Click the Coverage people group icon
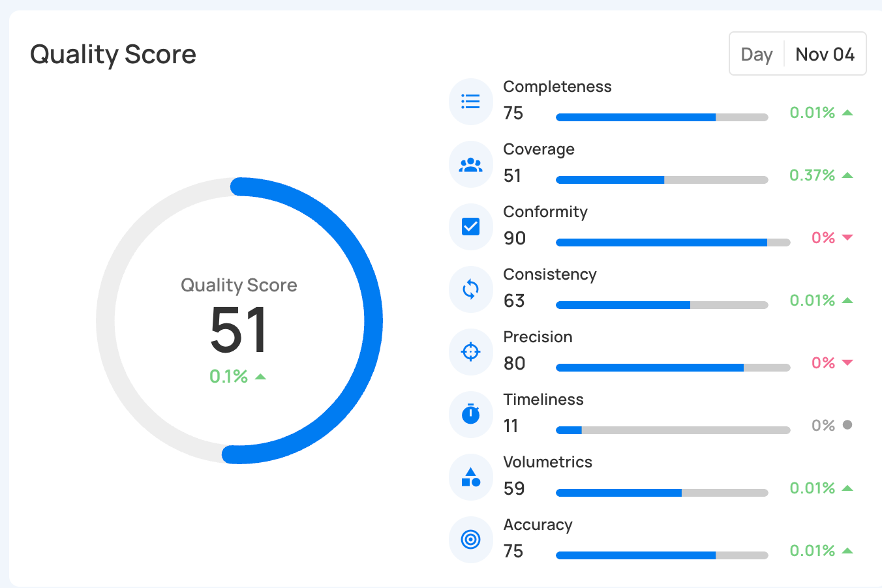 (470, 164)
